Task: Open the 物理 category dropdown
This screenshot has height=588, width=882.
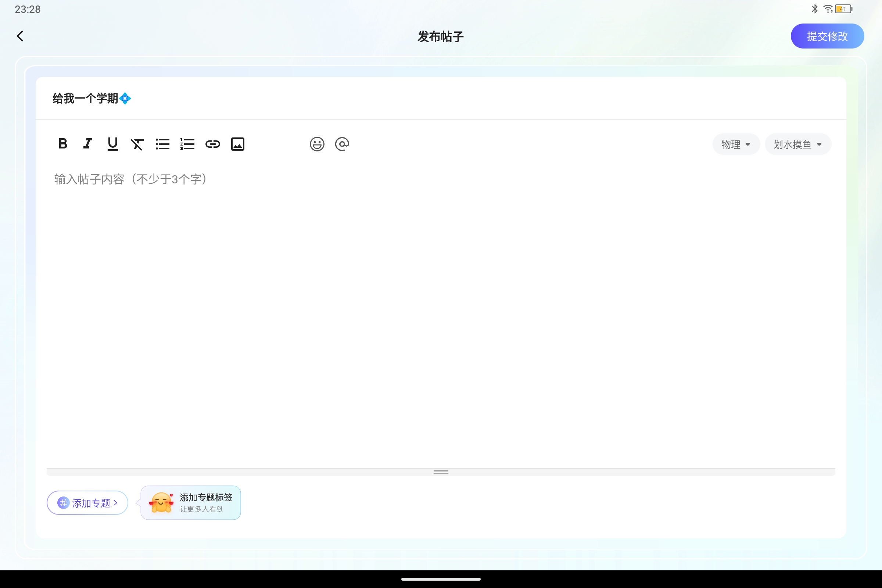Action: (736, 144)
